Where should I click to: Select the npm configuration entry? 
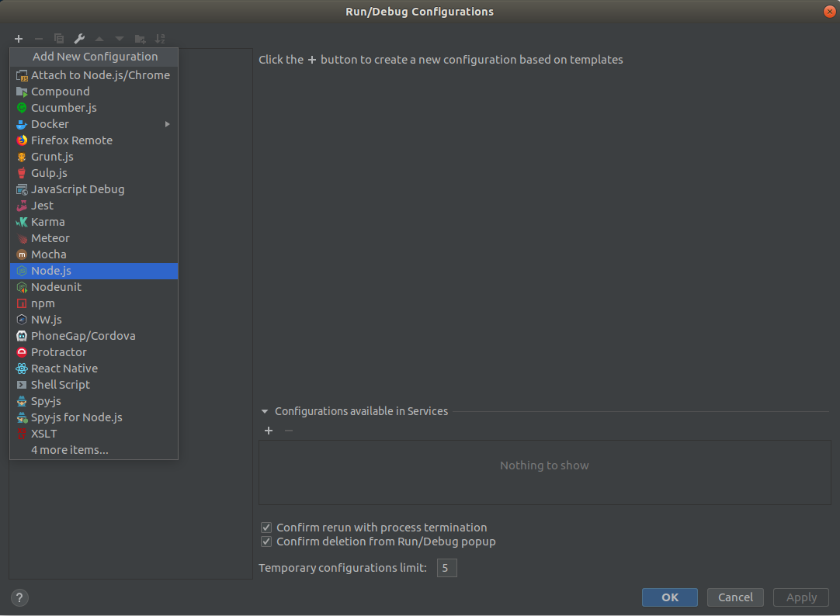94,303
